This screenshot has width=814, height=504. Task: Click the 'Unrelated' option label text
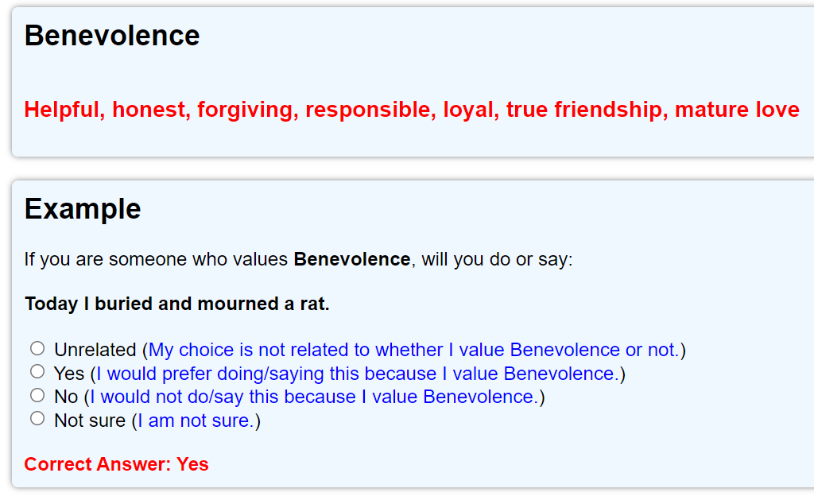click(x=95, y=350)
